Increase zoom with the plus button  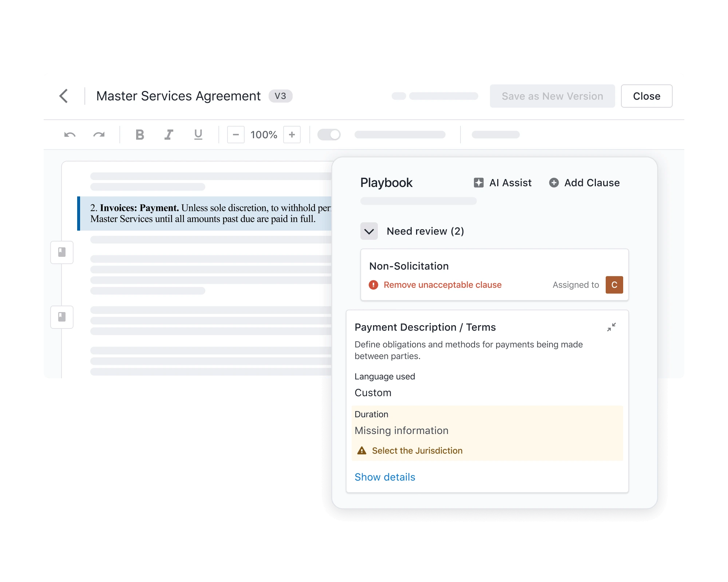pyautogui.click(x=292, y=135)
